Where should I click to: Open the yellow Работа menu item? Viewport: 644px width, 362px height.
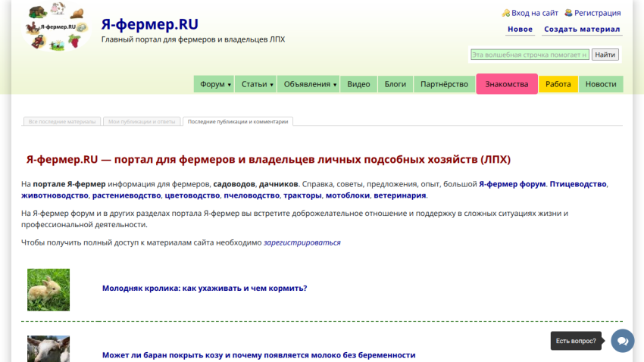click(558, 84)
